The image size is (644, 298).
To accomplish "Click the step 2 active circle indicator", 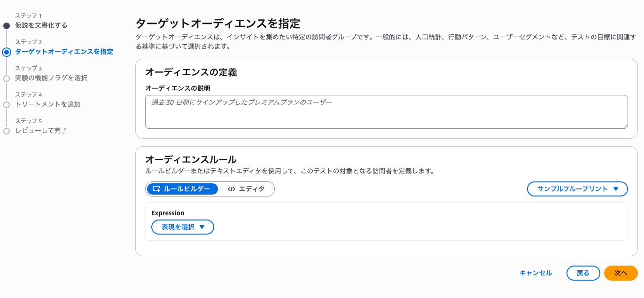I will [x=7, y=52].
